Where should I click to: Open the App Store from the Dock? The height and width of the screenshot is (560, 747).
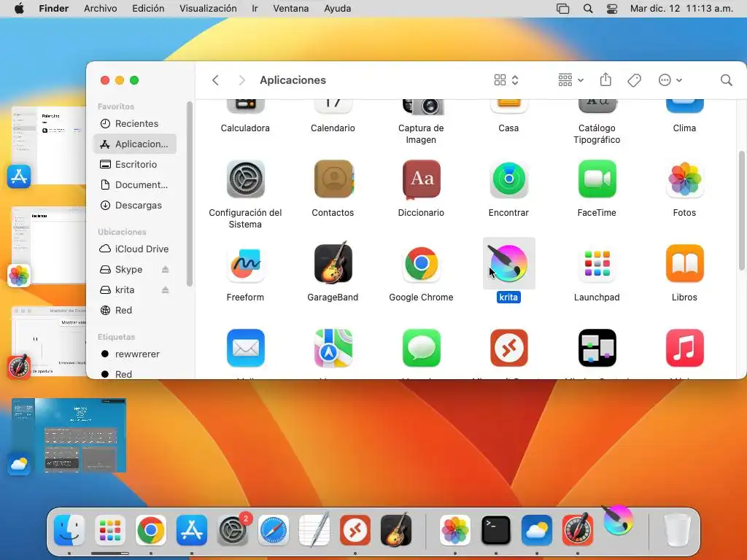(x=192, y=530)
